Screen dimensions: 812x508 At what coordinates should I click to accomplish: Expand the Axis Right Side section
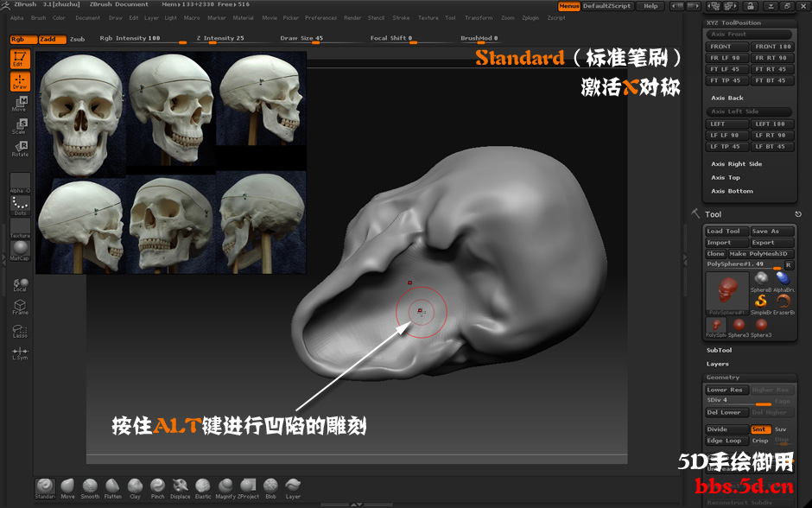[736, 164]
